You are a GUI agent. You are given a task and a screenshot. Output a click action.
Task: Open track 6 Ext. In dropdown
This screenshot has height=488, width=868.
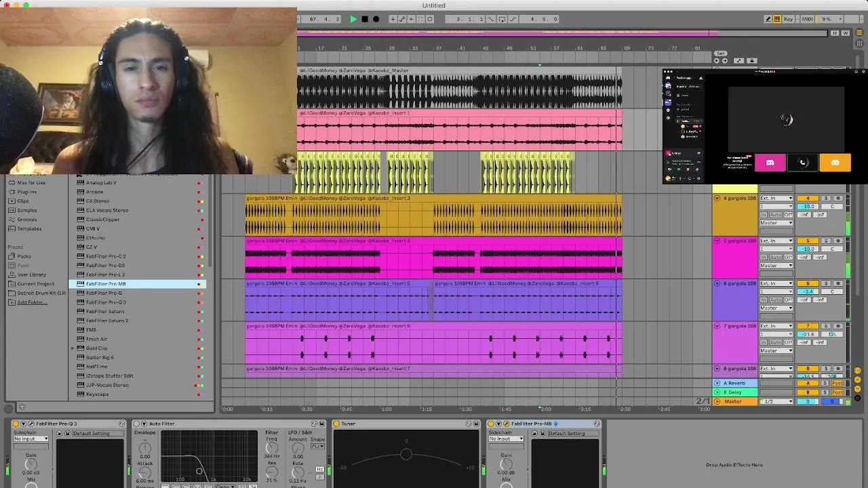tap(776, 284)
